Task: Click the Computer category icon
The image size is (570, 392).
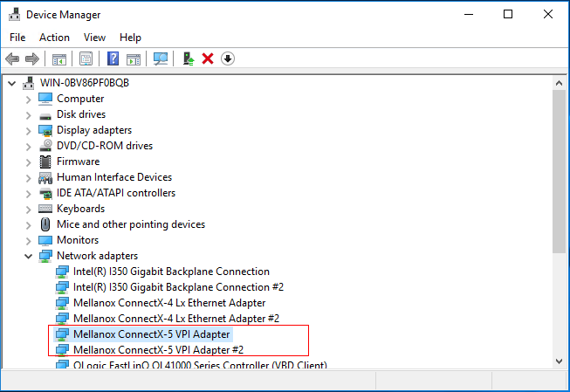Action: click(x=45, y=99)
